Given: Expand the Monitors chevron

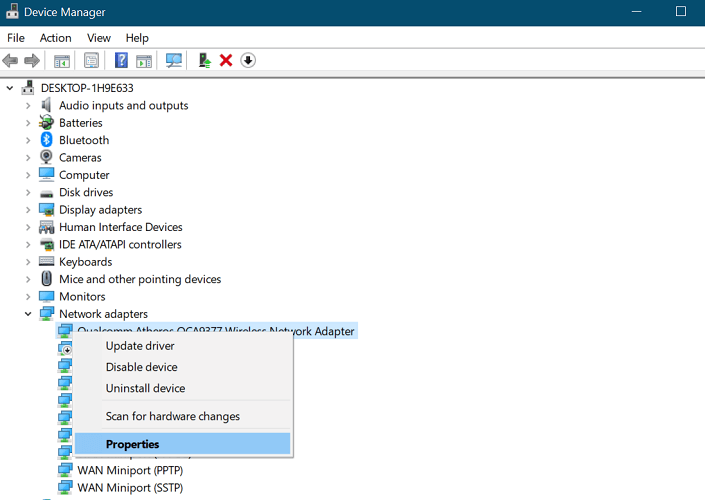Looking at the screenshot, I should point(28,297).
